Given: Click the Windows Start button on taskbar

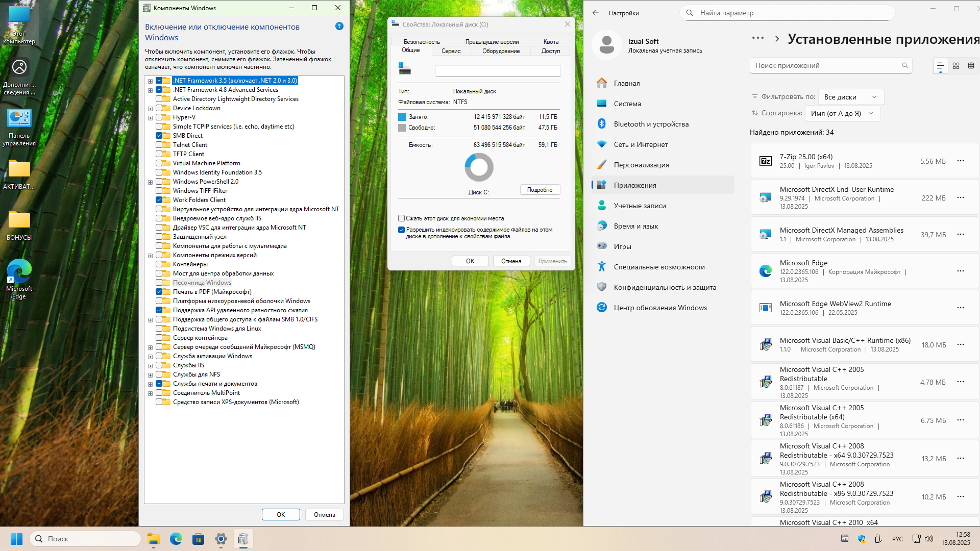Looking at the screenshot, I should 16,539.
